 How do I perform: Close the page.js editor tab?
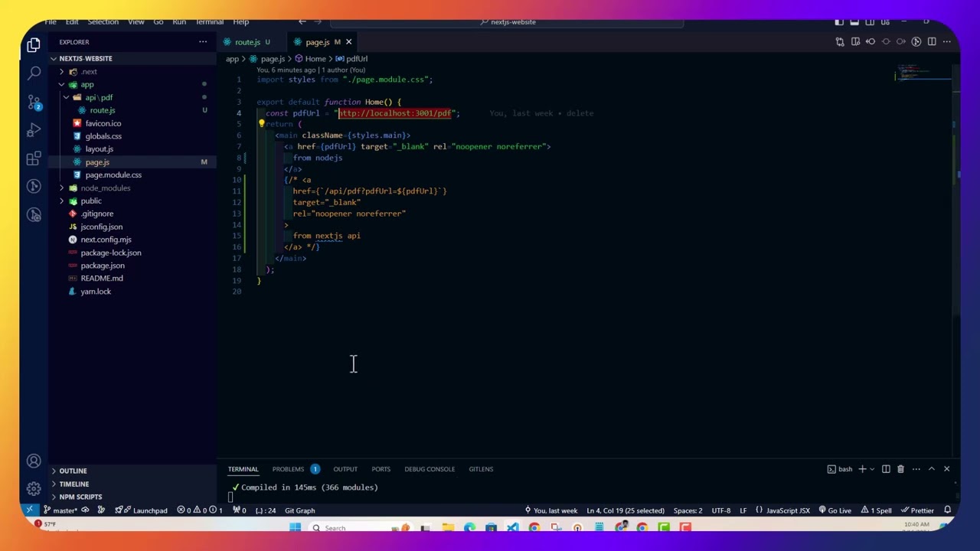(x=348, y=42)
